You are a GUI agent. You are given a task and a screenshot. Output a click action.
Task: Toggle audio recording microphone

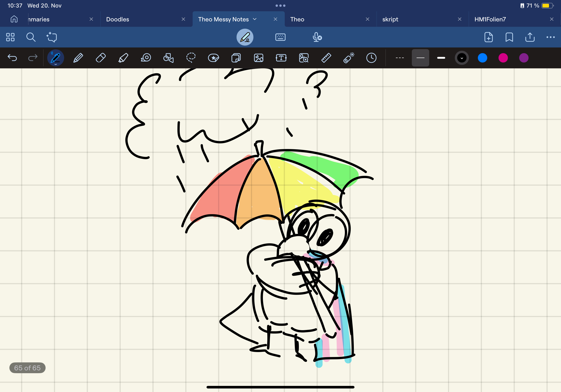pos(317,37)
